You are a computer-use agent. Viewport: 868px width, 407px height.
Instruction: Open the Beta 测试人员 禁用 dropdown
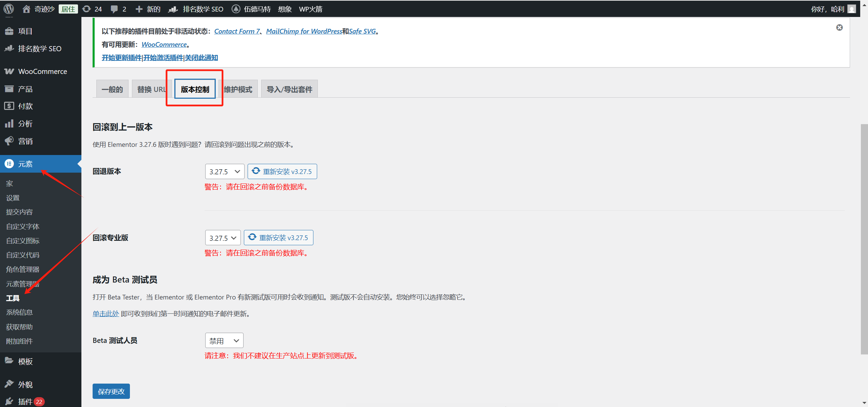point(224,340)
